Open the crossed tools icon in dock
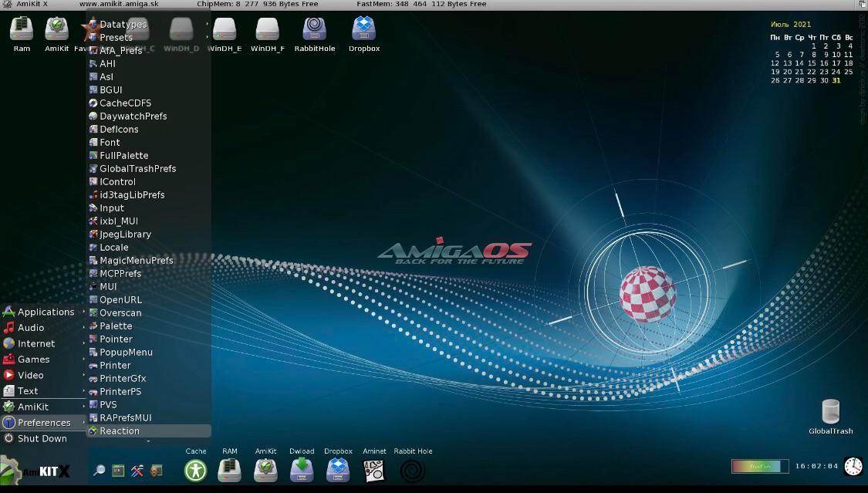The height and width of the screenshot is (493, 868). tap(137, 471)
